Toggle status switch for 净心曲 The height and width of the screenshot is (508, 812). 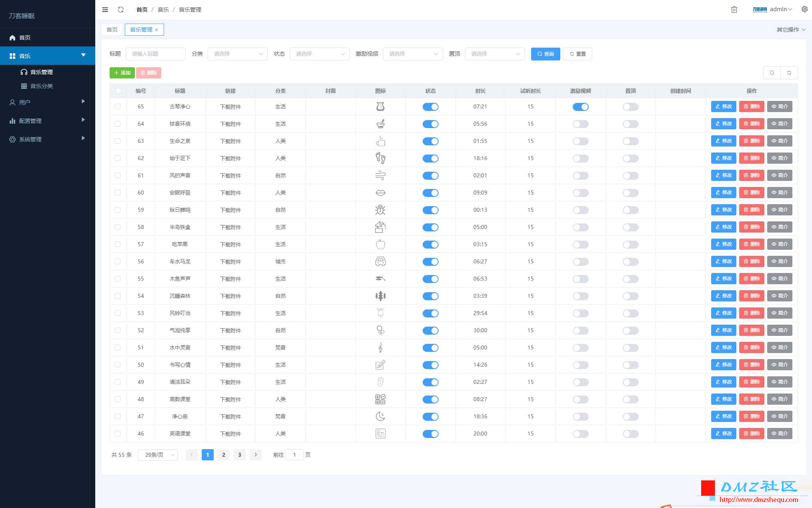click(430, 417)
